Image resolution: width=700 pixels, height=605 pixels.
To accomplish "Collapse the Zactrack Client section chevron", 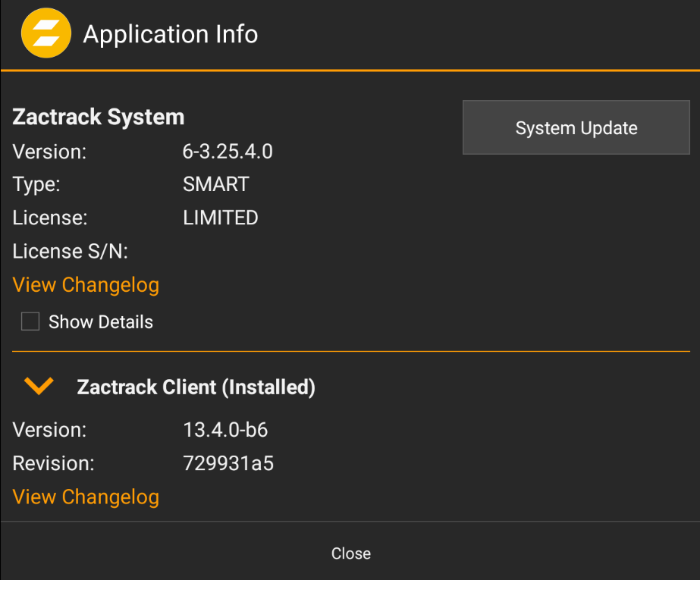I will [x=39, y=386].
